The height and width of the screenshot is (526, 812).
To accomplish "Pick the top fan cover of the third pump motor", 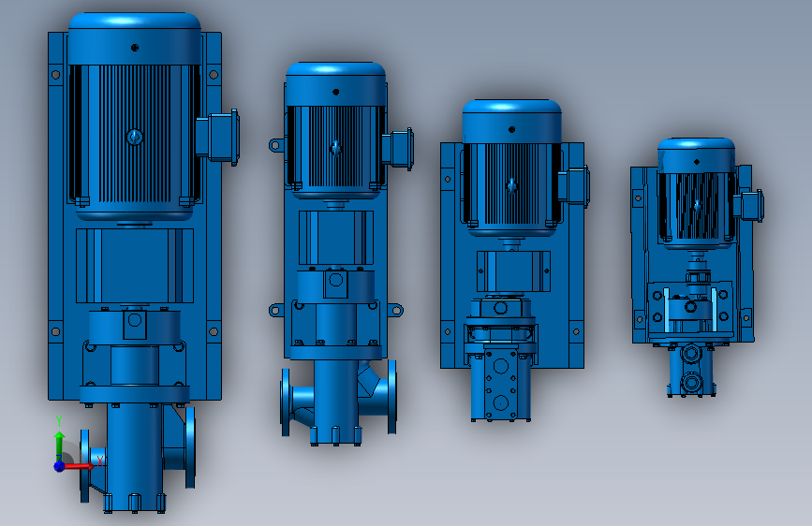I will point(511,121).
